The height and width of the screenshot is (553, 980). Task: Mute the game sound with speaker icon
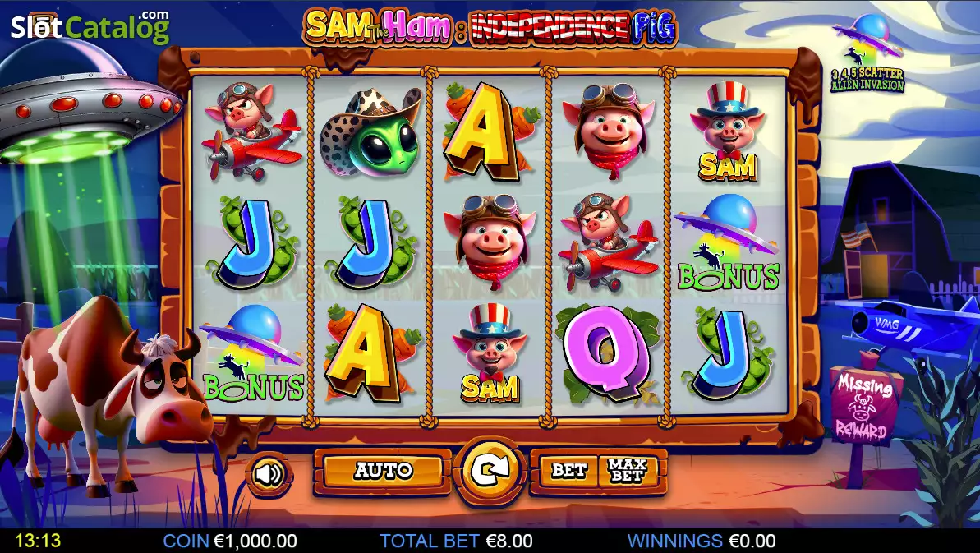(269, 475)
